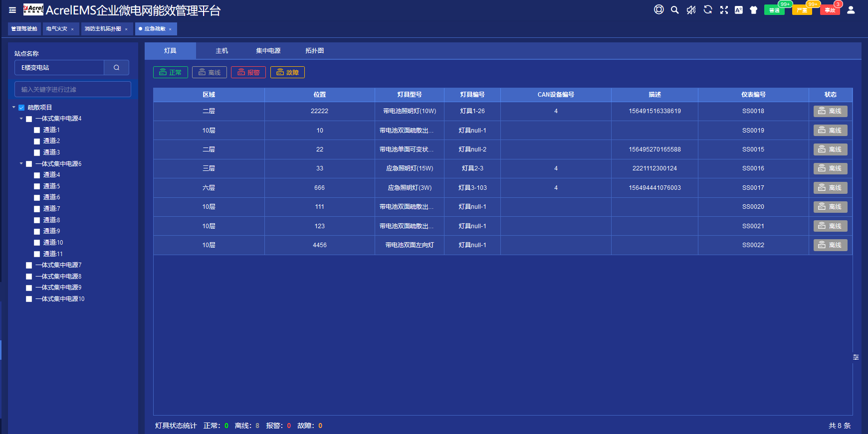Viewport: 868px width, 434px height.
Task: Click the red 事故 alarm badge
Action: (x=830, y=10)
